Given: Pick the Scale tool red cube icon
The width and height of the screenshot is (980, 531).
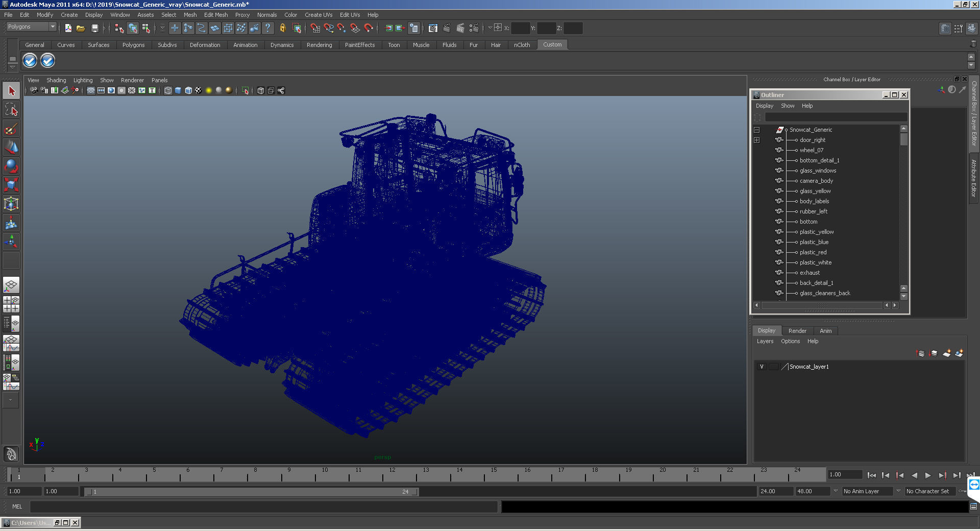Looking at the screenshot, I should [11, 185].
